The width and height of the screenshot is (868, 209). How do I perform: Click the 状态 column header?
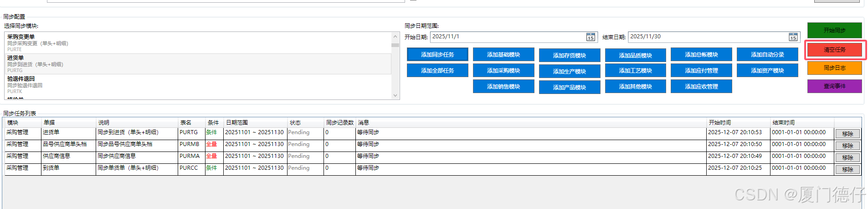click(x=305, y=123)
